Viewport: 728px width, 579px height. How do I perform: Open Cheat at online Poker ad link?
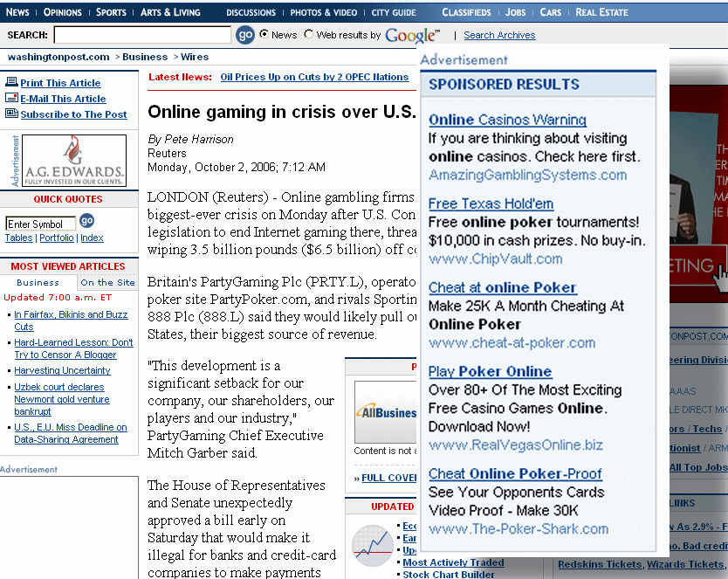(503, 287)
